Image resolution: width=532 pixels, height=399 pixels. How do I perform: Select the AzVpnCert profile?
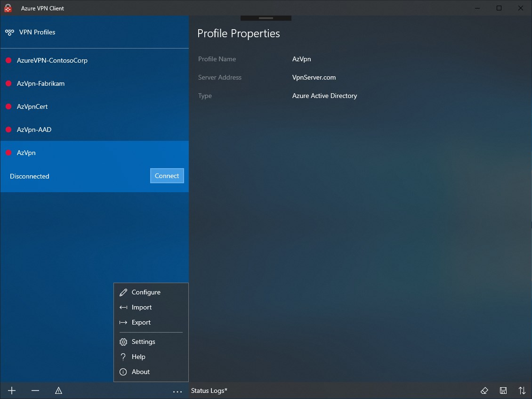[32, 106]
